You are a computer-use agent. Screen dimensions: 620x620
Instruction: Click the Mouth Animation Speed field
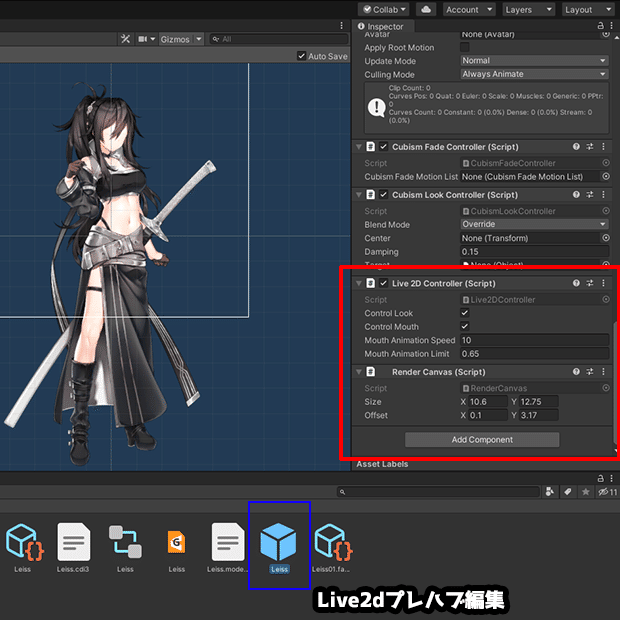click(x=534, y=340)
